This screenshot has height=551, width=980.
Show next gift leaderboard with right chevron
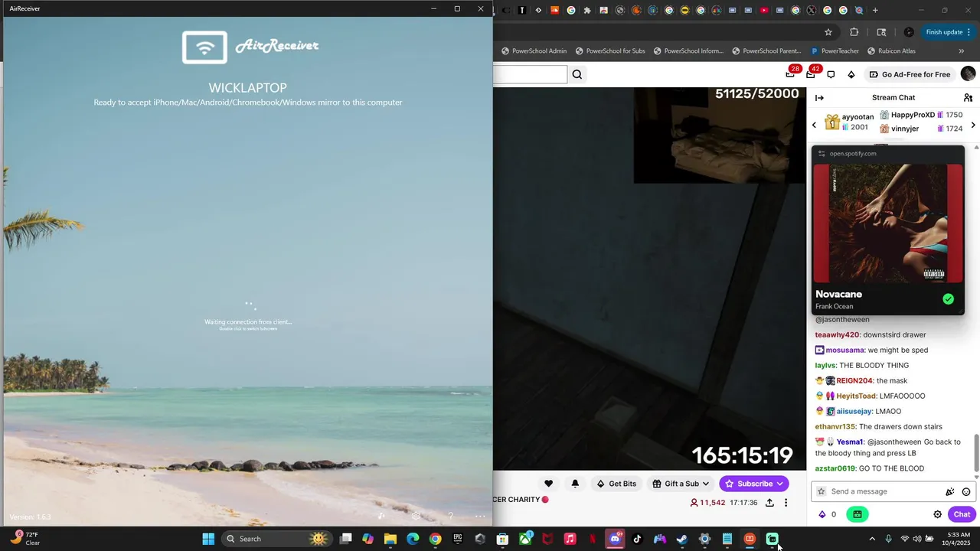point(973,125)
